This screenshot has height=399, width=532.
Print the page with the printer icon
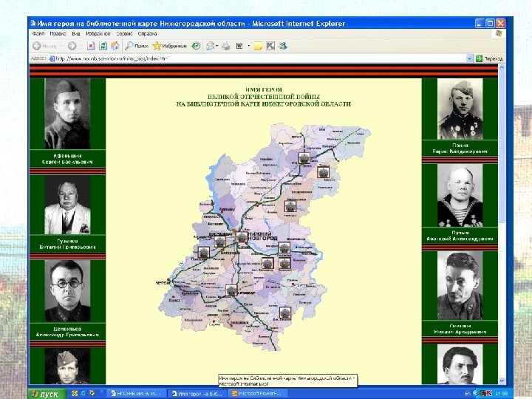tap(226, 46)
